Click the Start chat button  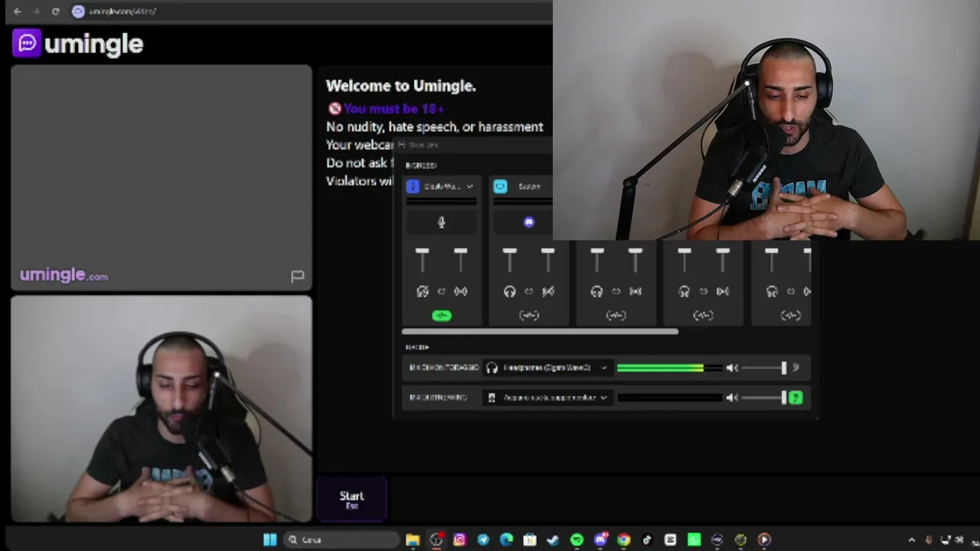click(352, 500)
